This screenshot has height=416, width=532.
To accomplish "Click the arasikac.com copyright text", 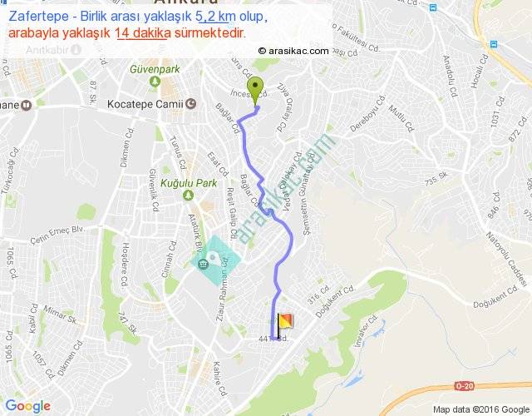I will (293, 51).
